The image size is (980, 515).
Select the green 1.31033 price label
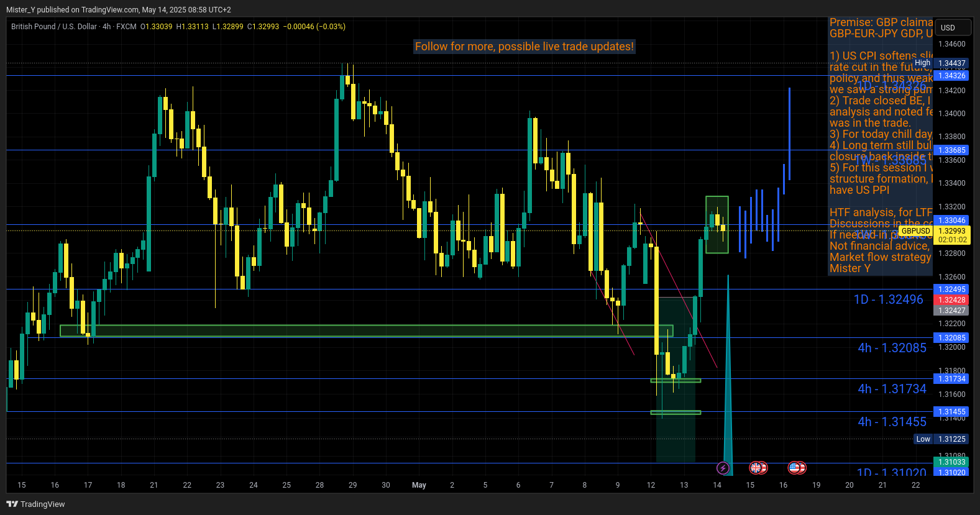(x=951, y=462)
